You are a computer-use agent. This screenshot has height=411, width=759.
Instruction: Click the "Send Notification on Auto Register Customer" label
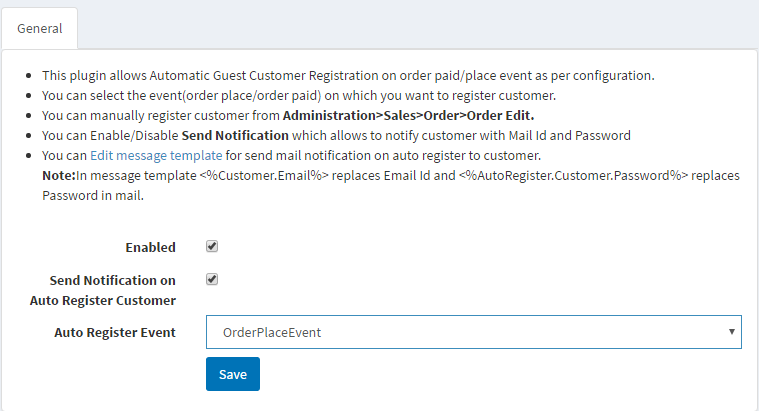(x=112, y=290)
